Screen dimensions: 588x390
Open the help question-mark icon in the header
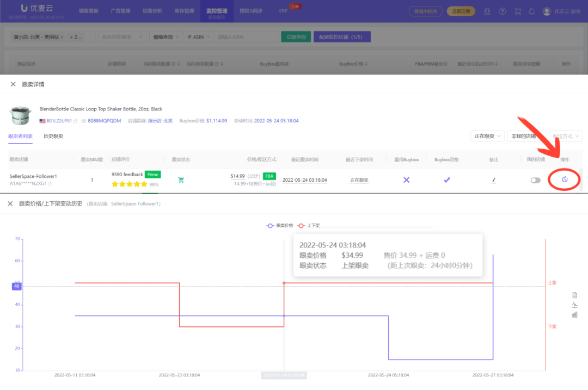(503, 11)
